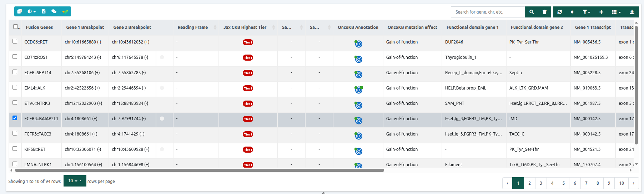This screenshot has height=194, width=644.
Task: Click the plus add icon in toolbar
Action: point(601,12)
